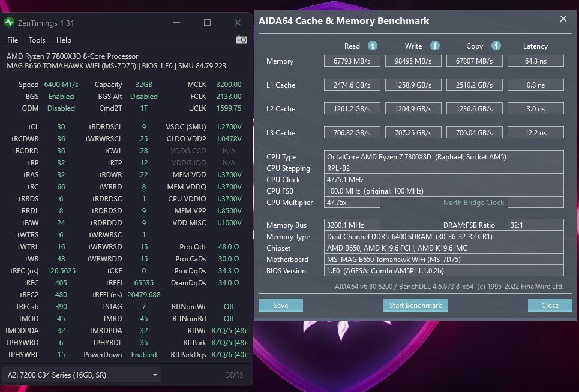Click the CLDO VDDP value 1.0478V
The image size is (579, 392).
pos(229,139)
